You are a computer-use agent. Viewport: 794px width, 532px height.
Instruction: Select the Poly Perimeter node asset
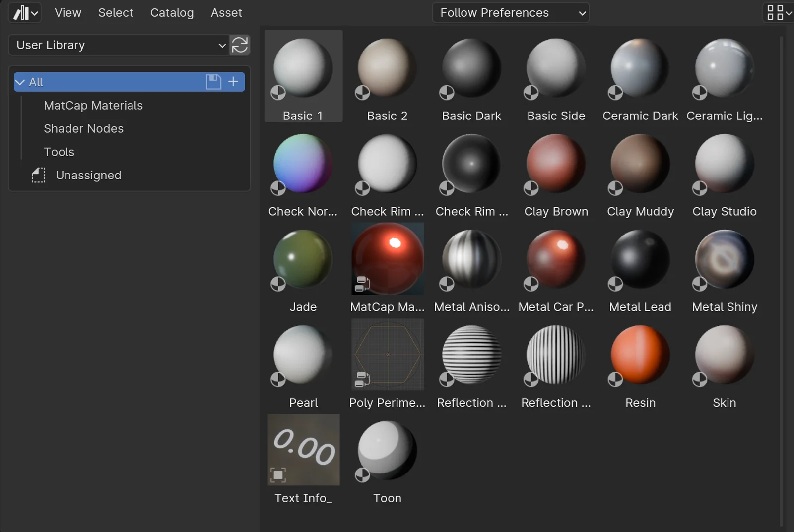coord(388,355)
